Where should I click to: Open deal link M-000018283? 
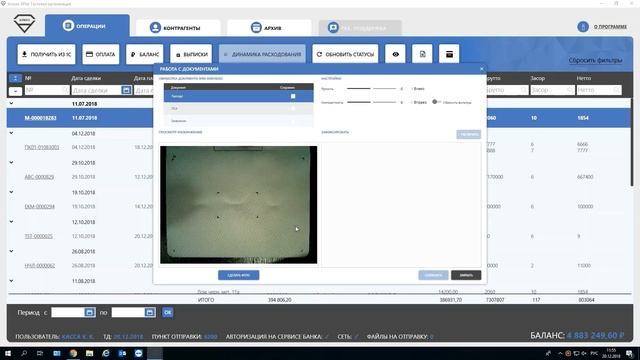(40, 118)
